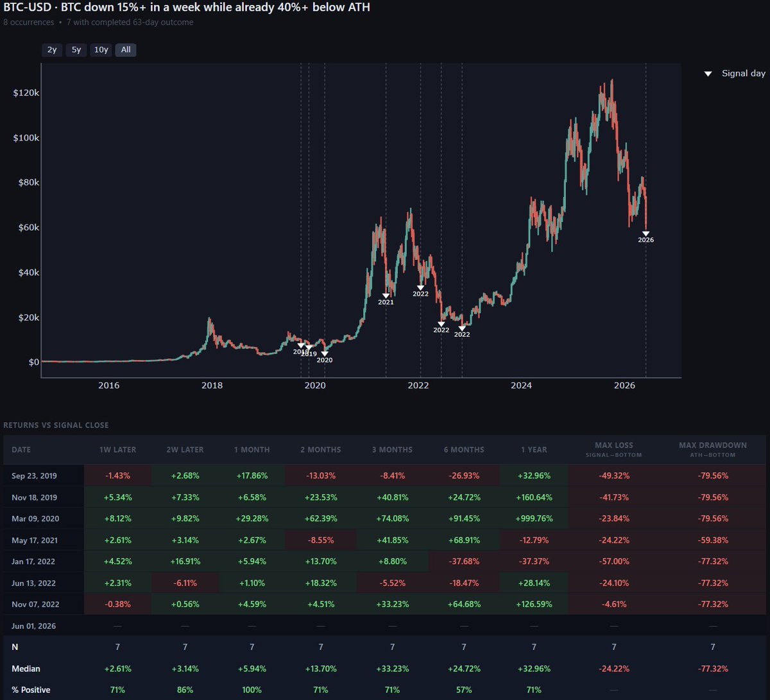770x700 pixels.
Task: Select the Jun 01, 2026 row date
Action: coord(33,626)
